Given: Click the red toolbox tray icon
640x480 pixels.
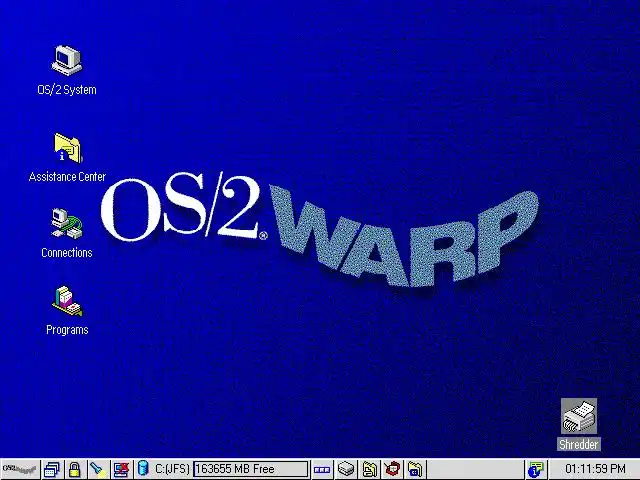Looking at the screenshot, I should [x=392, y=469].
